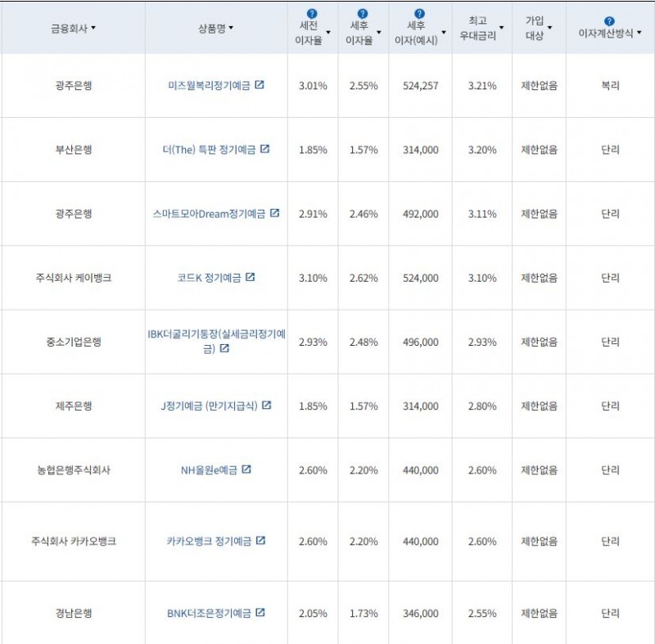Click the 524,257 interest value
This screenshot has height=644, width=655.
(x=420, y=86)
